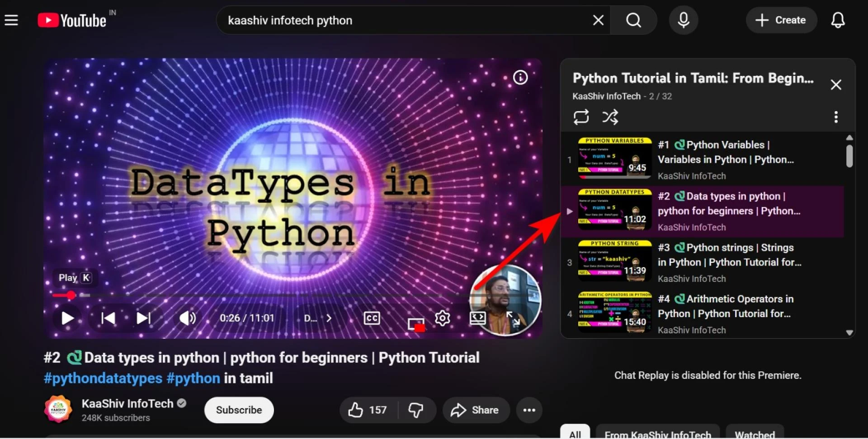
Task: Switch to theater mode
Action: click(x=477, y=318)
